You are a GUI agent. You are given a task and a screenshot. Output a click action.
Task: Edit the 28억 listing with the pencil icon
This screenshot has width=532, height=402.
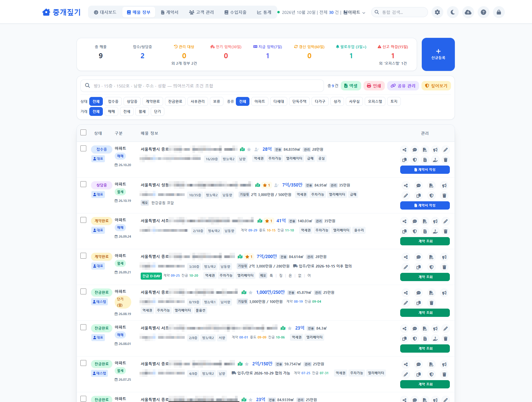(445, 150)
